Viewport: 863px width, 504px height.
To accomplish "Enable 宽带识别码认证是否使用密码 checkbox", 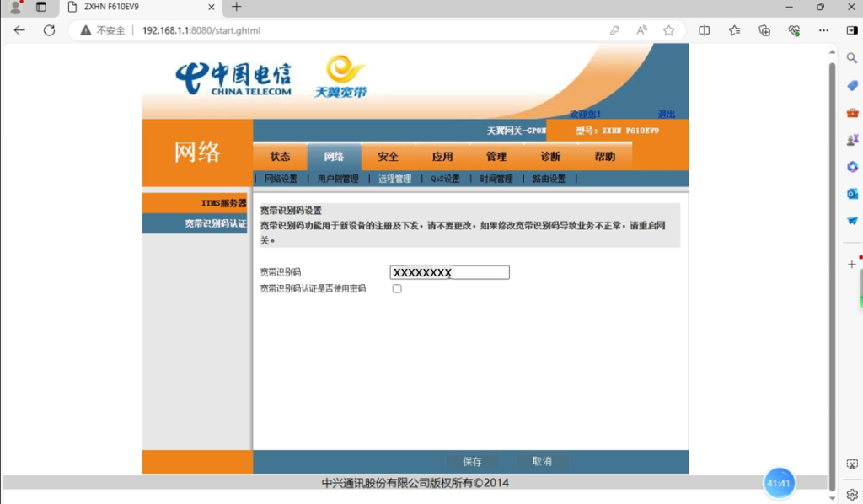I will [397, 288].
